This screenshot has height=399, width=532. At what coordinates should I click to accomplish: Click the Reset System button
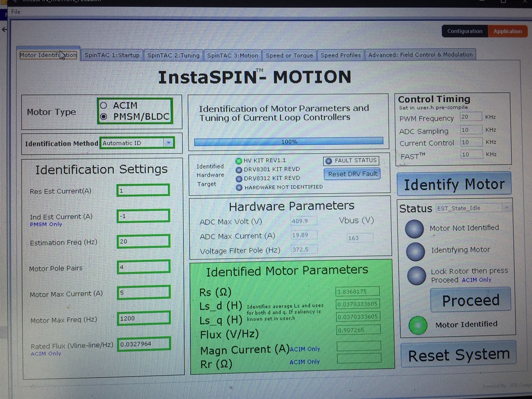459,355
